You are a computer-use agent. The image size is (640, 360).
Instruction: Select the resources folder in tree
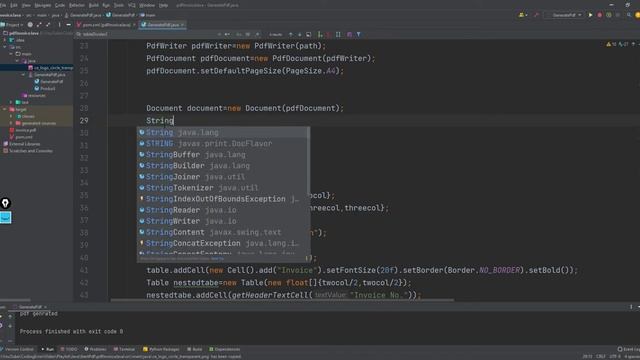(34, 96)
